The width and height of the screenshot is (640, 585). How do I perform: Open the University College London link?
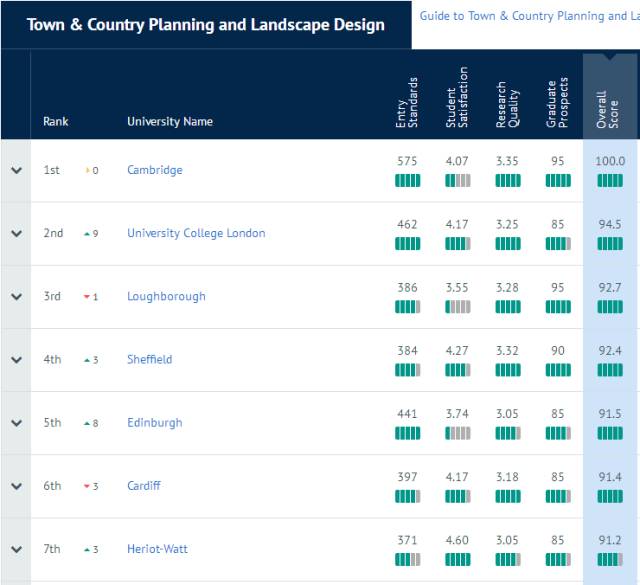tap(196, 233)
